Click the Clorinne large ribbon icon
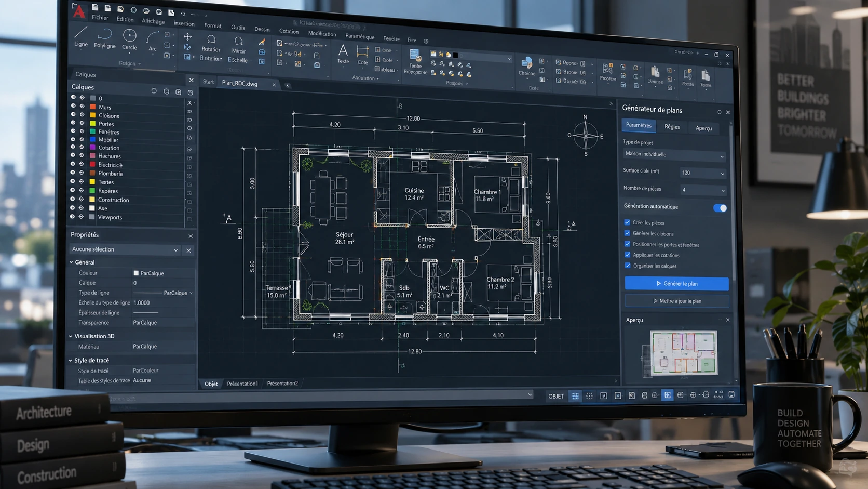This screenshot has width=868, height=489. (527, 67)
